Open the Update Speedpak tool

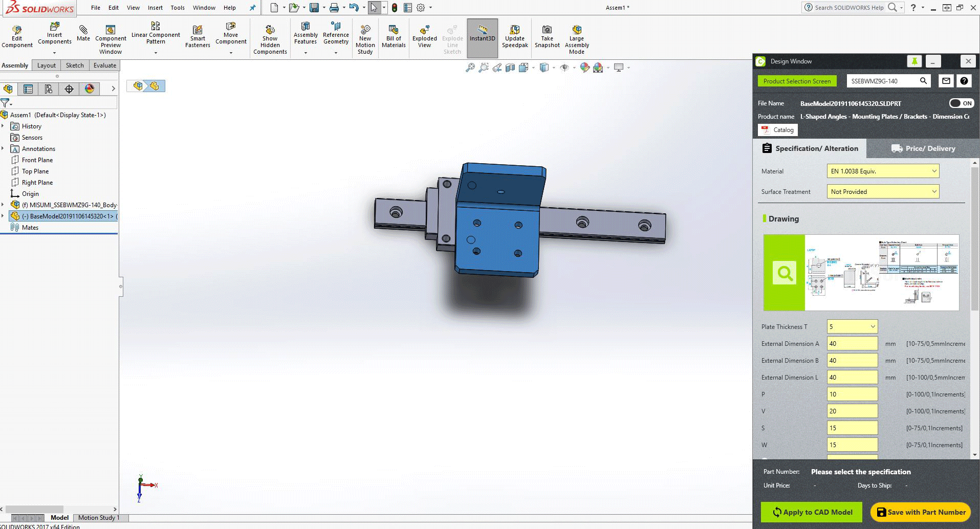tap(514, 30)
